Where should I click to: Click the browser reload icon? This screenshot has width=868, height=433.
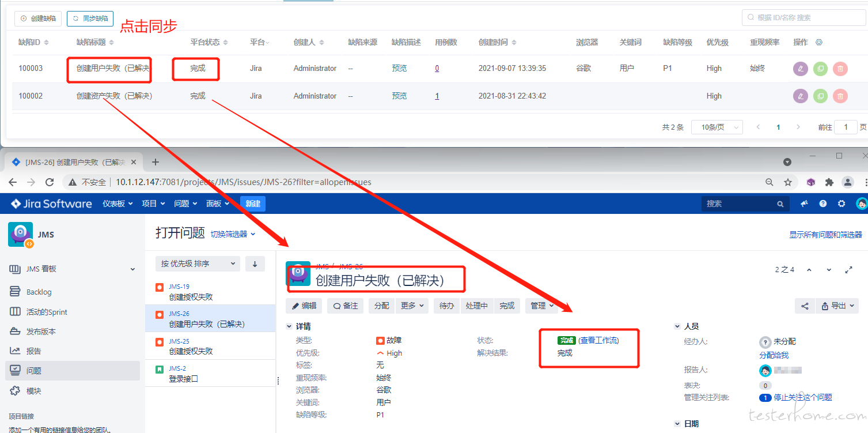pos(50,182)
